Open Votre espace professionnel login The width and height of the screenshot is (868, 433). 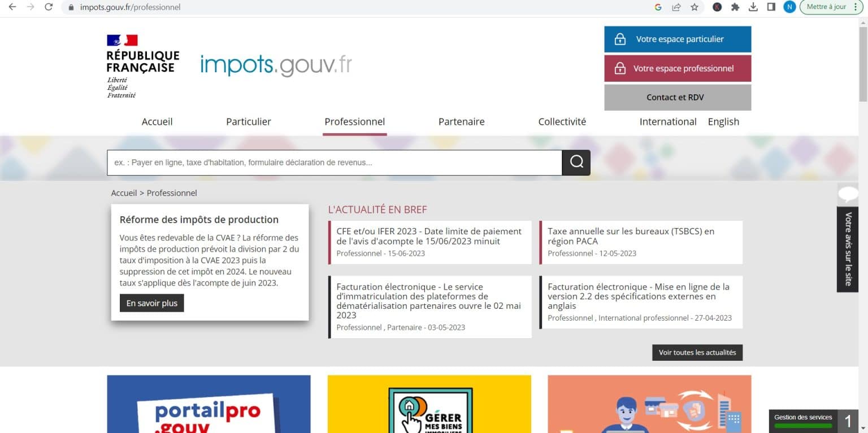point(678,68)
